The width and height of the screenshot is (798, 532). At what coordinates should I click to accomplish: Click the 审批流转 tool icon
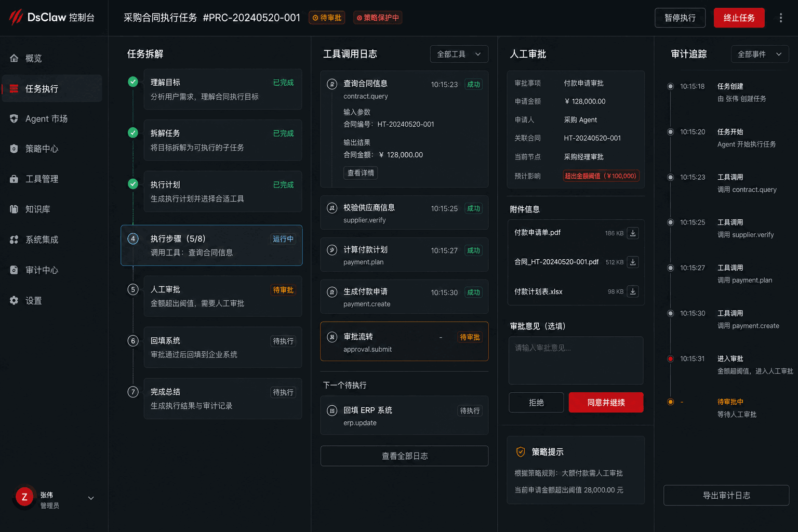point(332,337)
